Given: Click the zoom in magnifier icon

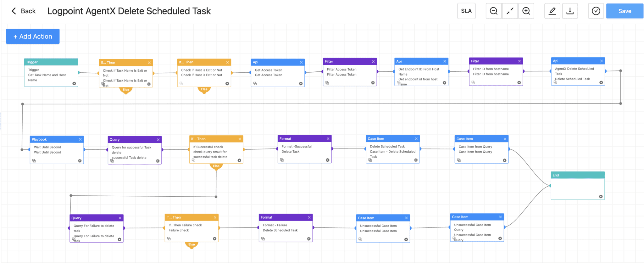Looking at the screenshot, I should pos(526,11).
